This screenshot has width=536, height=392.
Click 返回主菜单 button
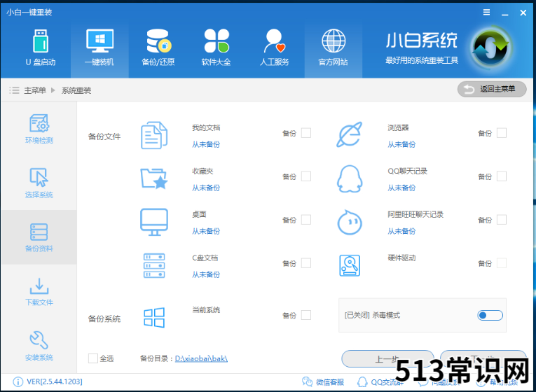(492, 89)
